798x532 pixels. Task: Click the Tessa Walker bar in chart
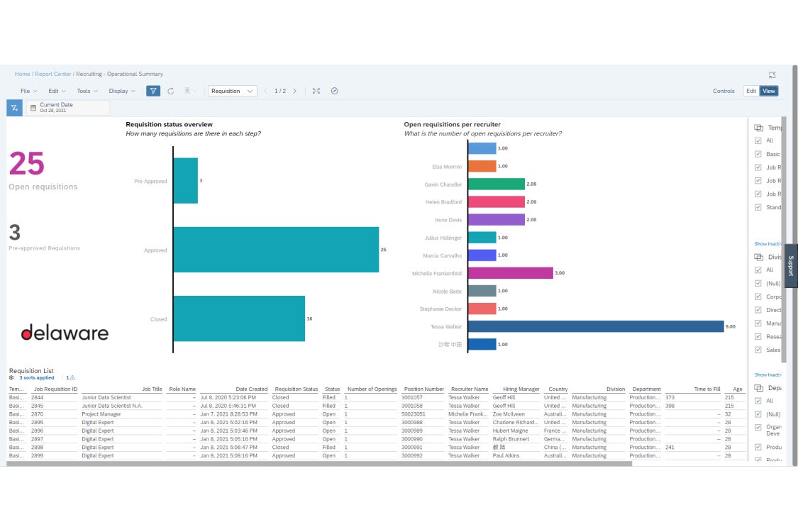[595, 326]
